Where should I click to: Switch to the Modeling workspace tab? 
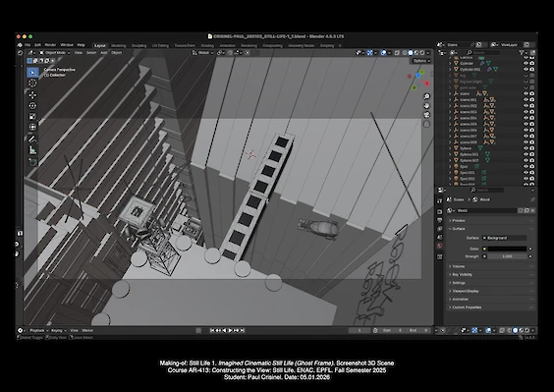coord(118,45)
